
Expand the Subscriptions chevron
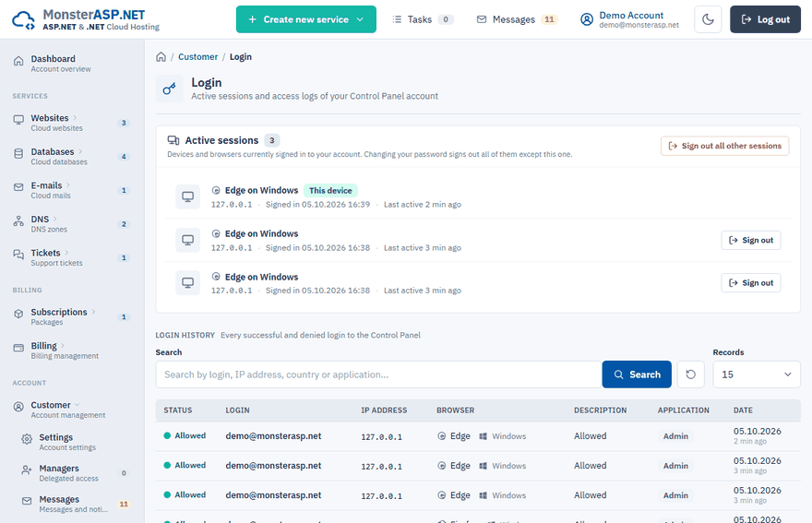(x=94, y=311)
